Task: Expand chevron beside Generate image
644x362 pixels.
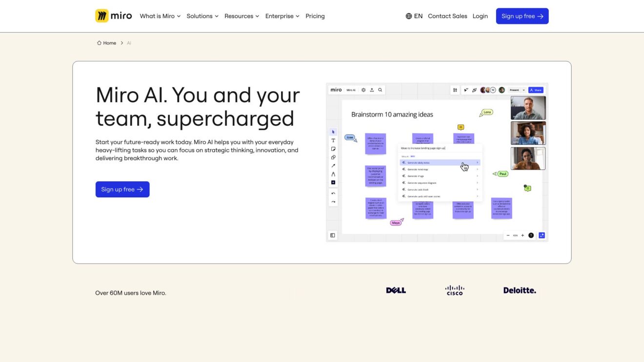Action: tap(477, 176)
